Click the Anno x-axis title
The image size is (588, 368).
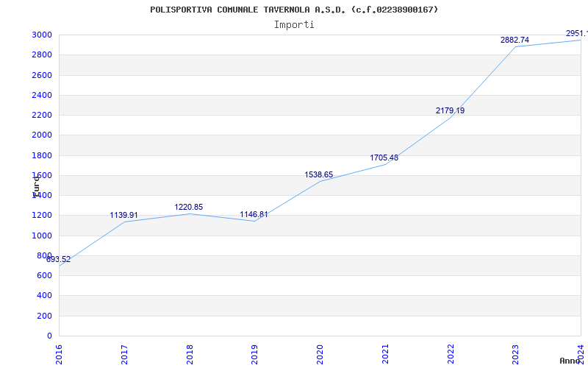coord(570,361)
